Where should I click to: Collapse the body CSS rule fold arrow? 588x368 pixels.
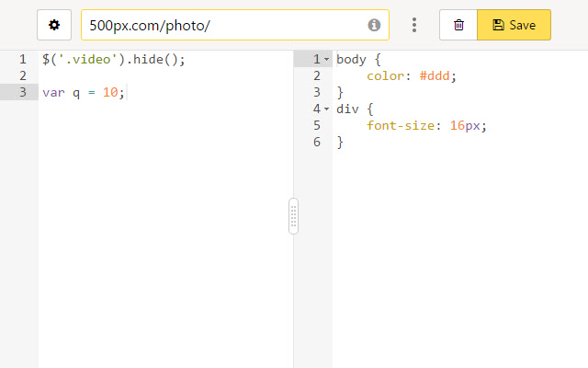(326, 60)
